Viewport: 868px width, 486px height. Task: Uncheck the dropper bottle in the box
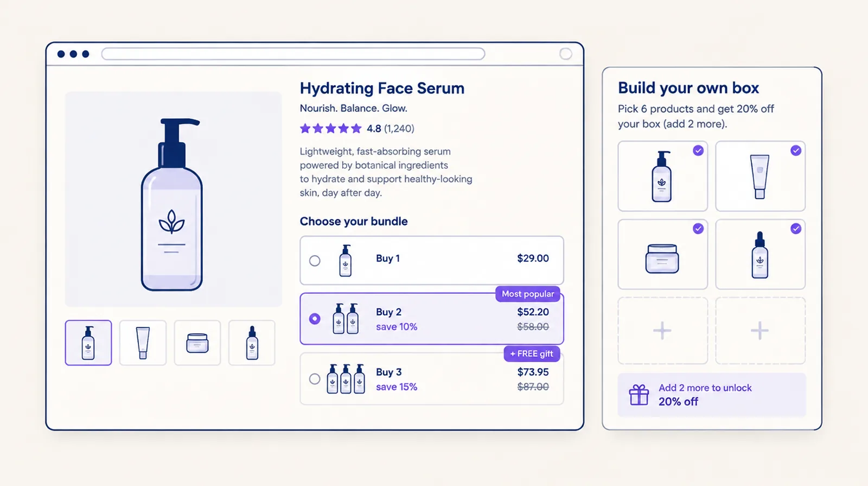tap(796, 229)
